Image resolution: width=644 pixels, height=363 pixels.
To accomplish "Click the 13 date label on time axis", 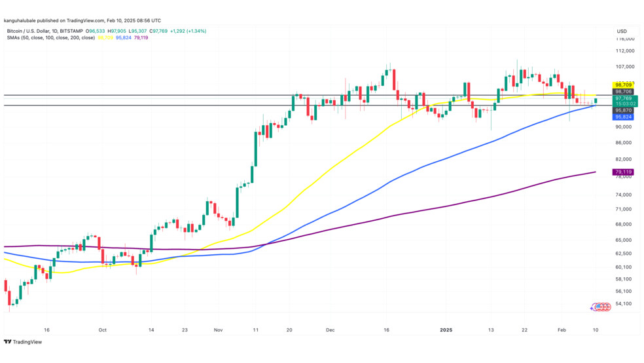I will point(491,330).
